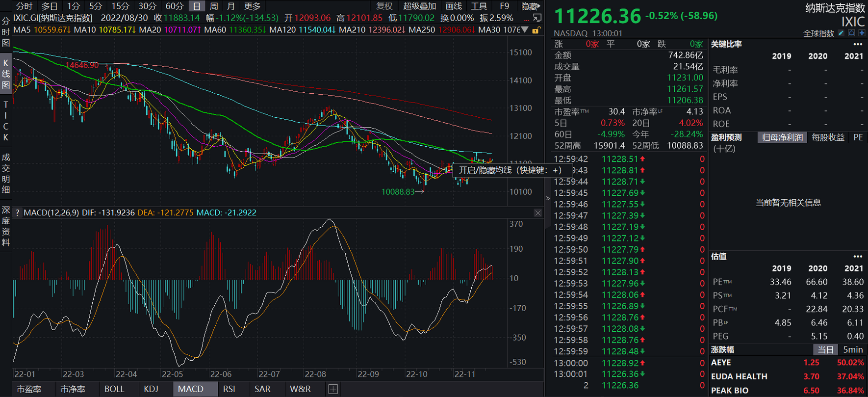868x397 pixels.
Task: Open the 复权 adjustment menu
Action: [384, 6]
